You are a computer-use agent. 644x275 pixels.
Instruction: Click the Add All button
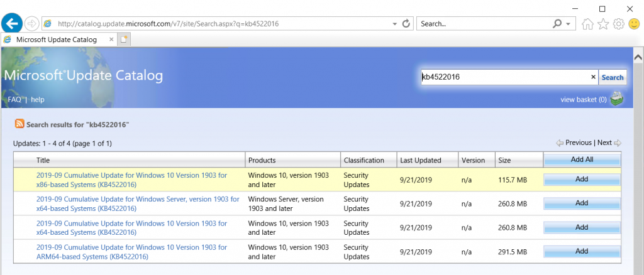[x=582, y=160]
